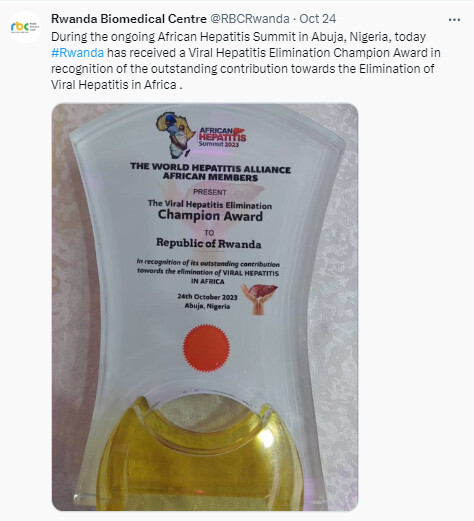Click the tweet body text to expand
The width and height of the screenshot is (474, 521).
(x=246, y=61)
